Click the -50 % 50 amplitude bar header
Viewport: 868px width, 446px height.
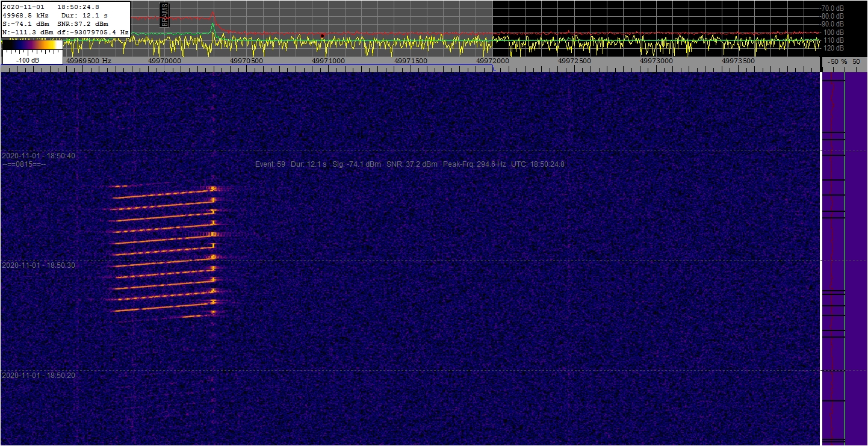(843, 61)
